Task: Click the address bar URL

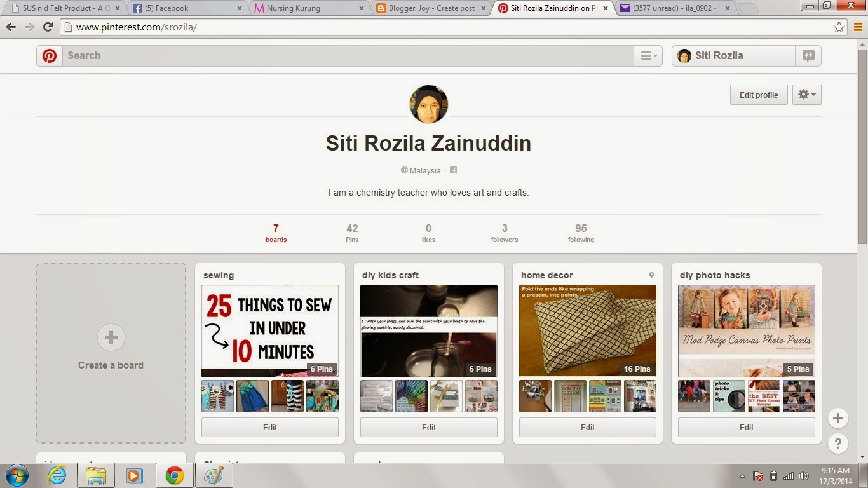Action: [x=137, y=27]
